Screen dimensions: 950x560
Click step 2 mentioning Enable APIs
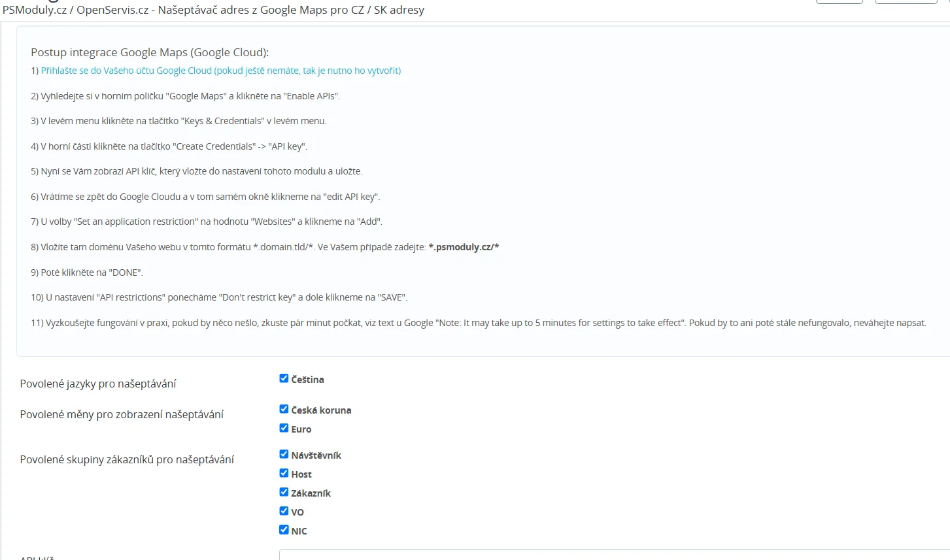(x=185, y=96)
